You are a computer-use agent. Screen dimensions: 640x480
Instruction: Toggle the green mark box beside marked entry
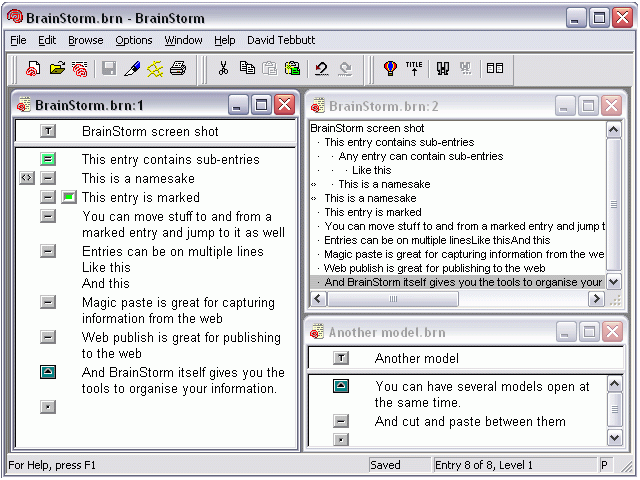click(68, 197)
